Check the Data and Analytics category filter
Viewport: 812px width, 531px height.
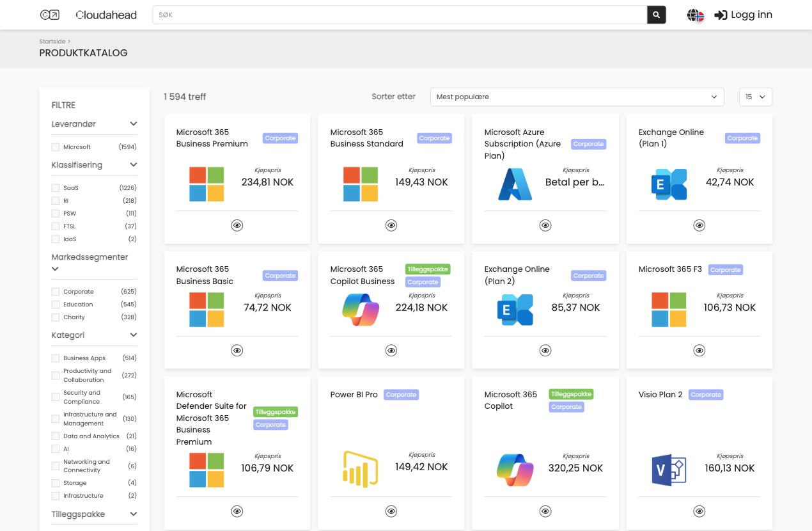coord(56,436)
